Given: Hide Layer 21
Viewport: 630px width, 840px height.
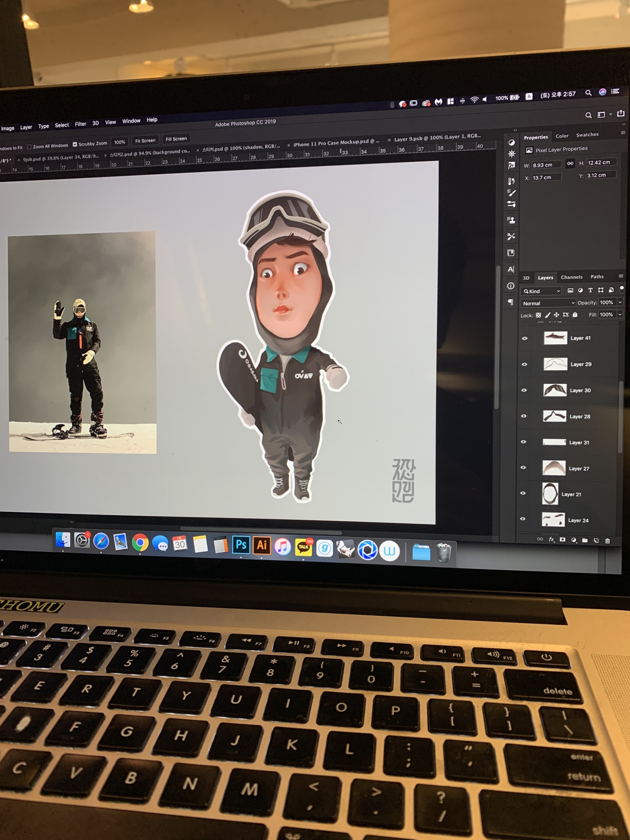Looking at the screenshot, I should click(x=523, y=493).
